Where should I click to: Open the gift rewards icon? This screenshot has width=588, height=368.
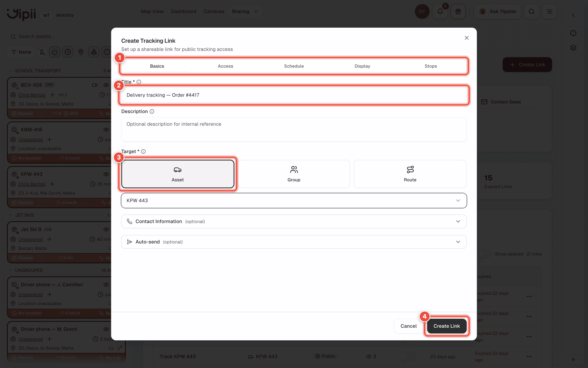click(x=458, y=11)
